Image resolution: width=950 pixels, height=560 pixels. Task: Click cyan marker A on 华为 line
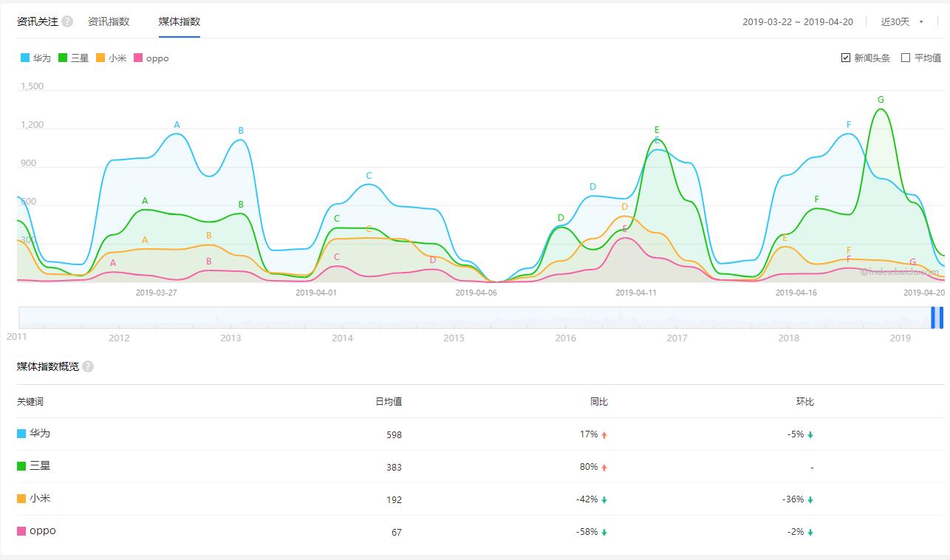pyautogui.click(x=177, y=125)
